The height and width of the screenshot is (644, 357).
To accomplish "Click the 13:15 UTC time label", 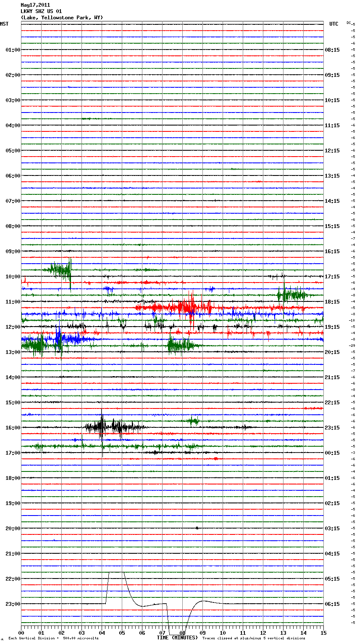I will (x=332, y=176).
